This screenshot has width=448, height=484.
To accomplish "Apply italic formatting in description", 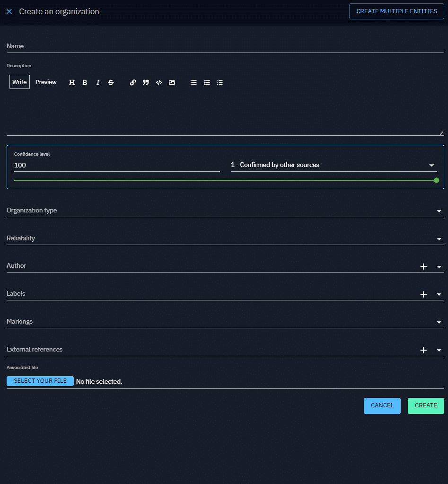I will pyautogui.click(x=98, y=82).
